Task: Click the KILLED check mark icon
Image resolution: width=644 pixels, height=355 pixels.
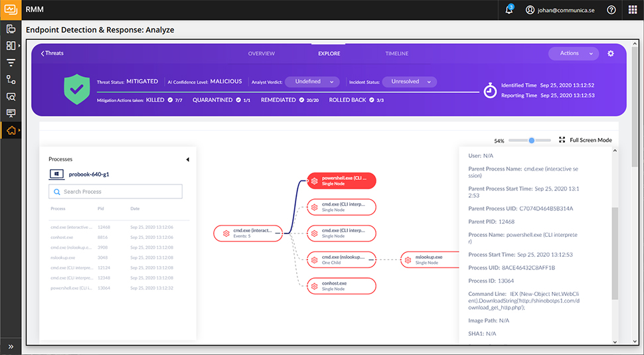Action: click(x=170, y=100)
